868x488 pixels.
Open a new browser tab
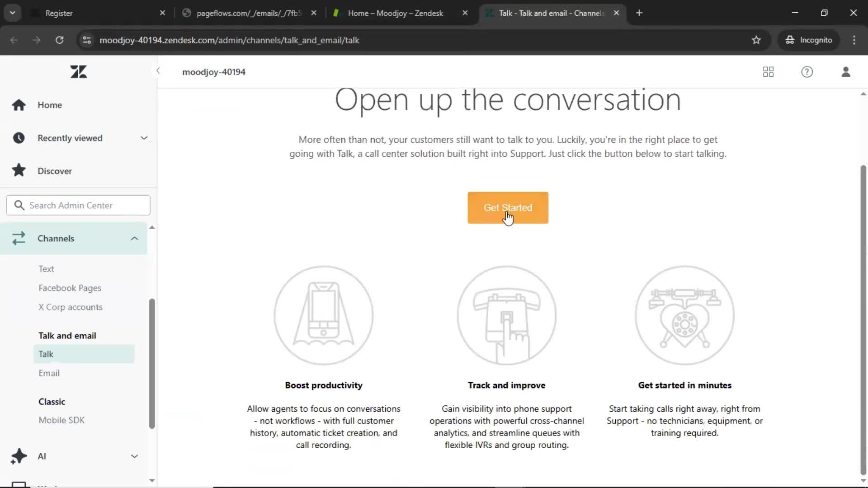[639, 13]
